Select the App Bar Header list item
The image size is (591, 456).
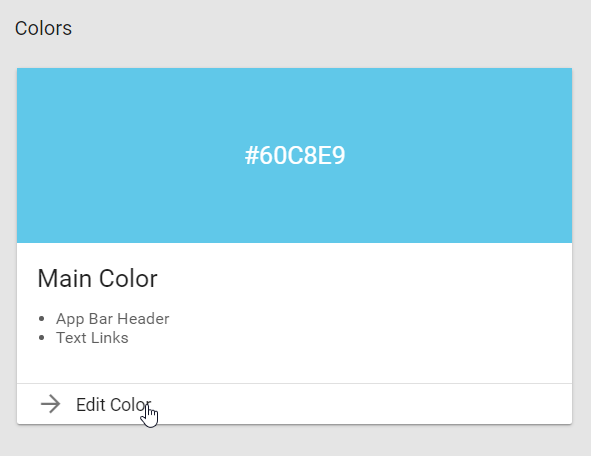113,319
